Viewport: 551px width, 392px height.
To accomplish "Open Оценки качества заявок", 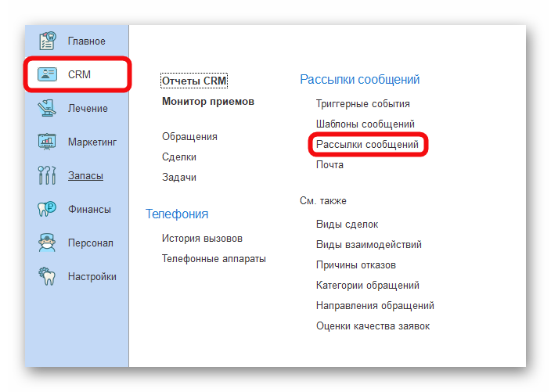I will point(373,326).
